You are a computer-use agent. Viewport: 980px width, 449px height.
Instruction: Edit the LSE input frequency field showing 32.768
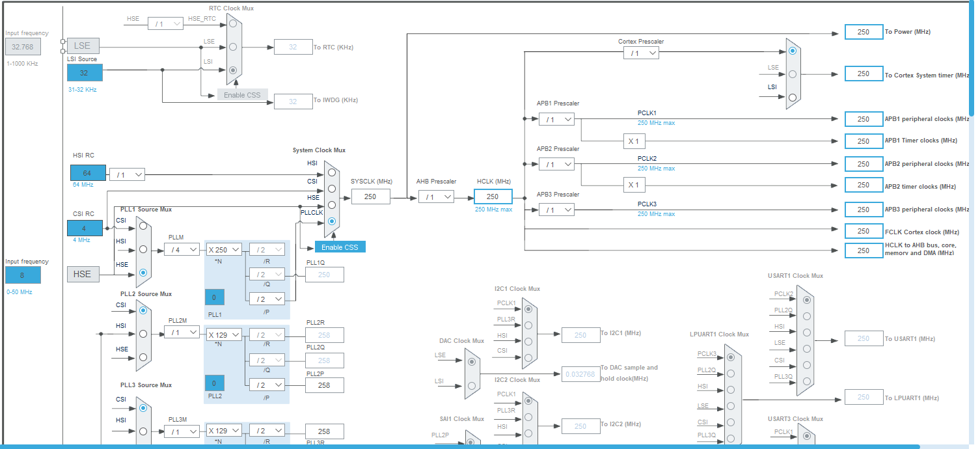(23, 46)
